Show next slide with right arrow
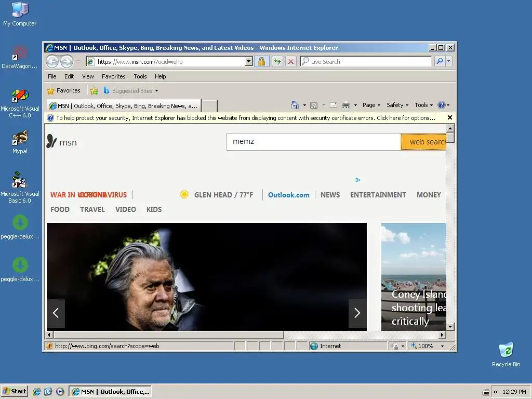This screenshot has height=399, width=532. (357, 313)
